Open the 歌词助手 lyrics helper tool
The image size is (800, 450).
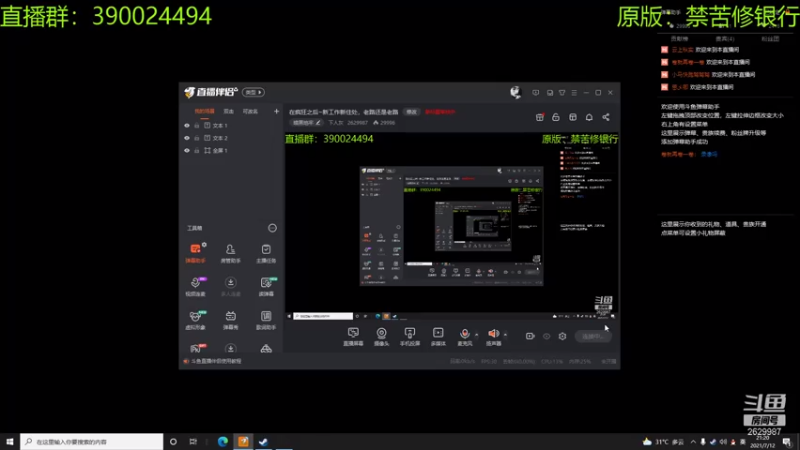pos(266,320)
